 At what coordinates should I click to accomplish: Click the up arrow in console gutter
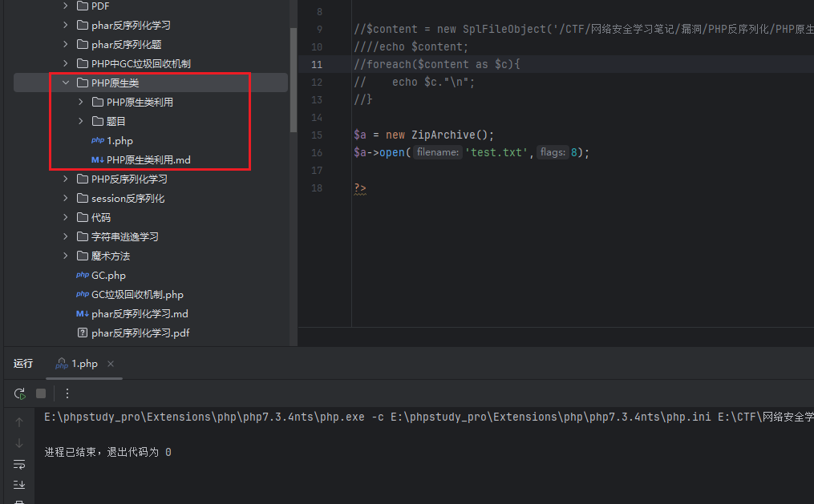19,422
